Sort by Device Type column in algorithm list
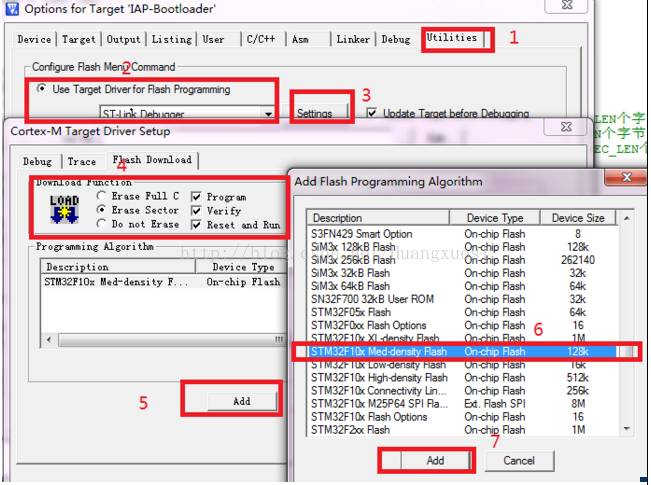This screenshot has width=651, height=485. [x=494, y=218]
